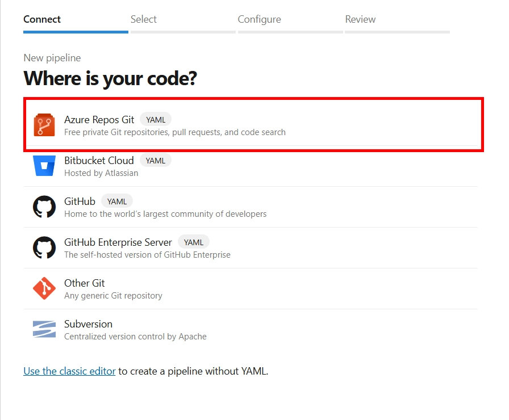
Task: Choose Azure Repos Git as code source
Action: (x=253, y=124)
